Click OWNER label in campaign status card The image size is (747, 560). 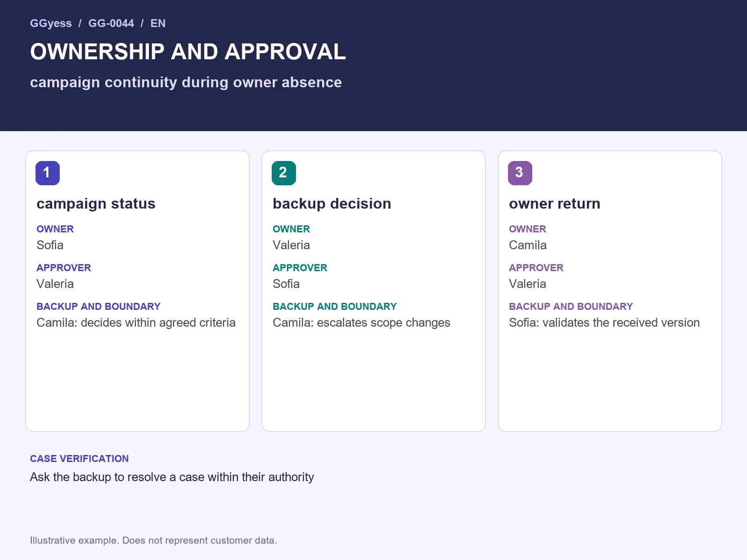[x=55, y=229]
